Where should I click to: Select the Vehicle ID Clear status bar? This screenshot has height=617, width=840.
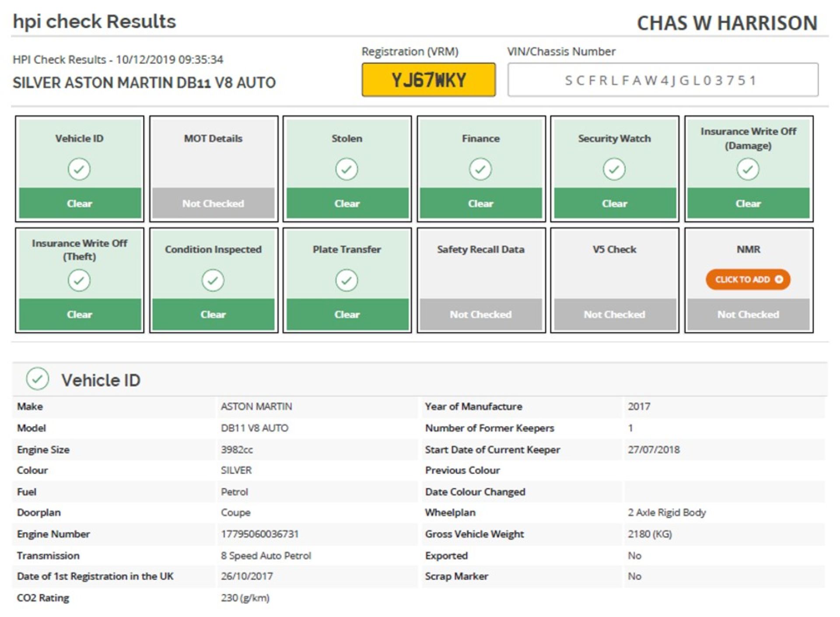click(x=80, y=203)
